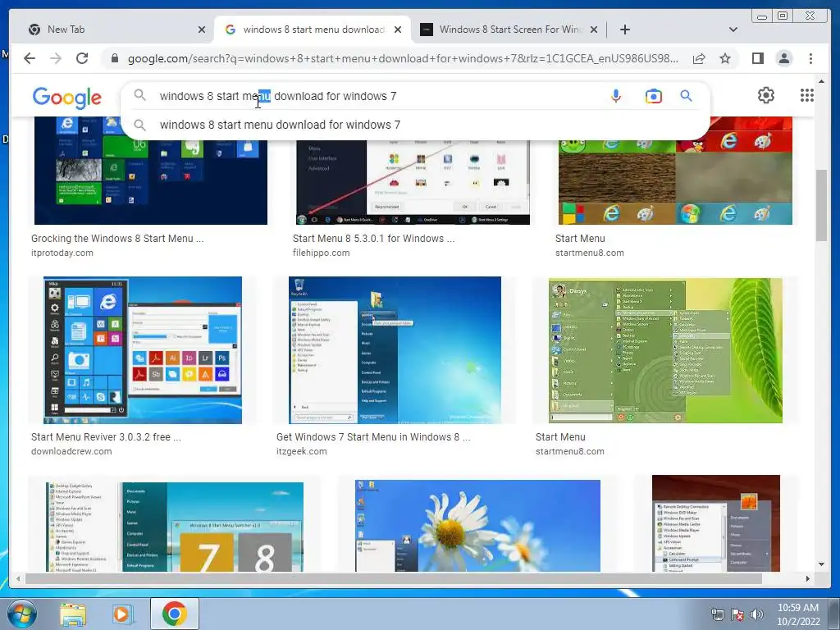Select the windows 8 start menu download tab
840x630 pixels.
tap(313, 30)
